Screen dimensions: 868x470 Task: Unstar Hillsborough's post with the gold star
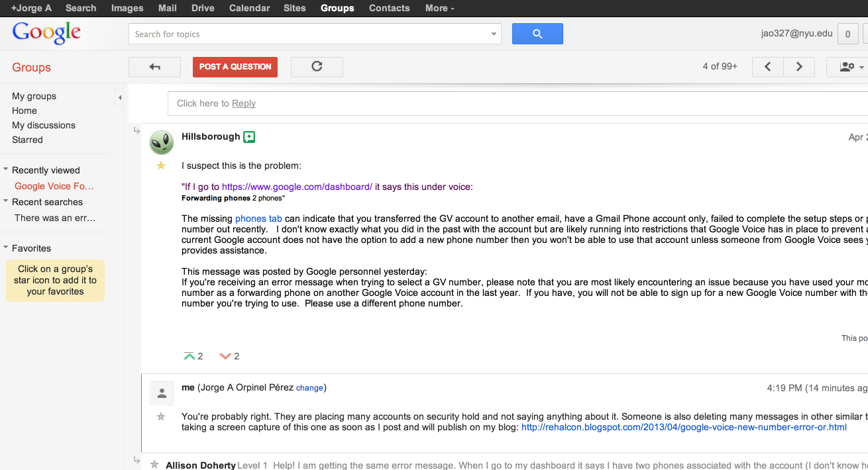point(161,165)
